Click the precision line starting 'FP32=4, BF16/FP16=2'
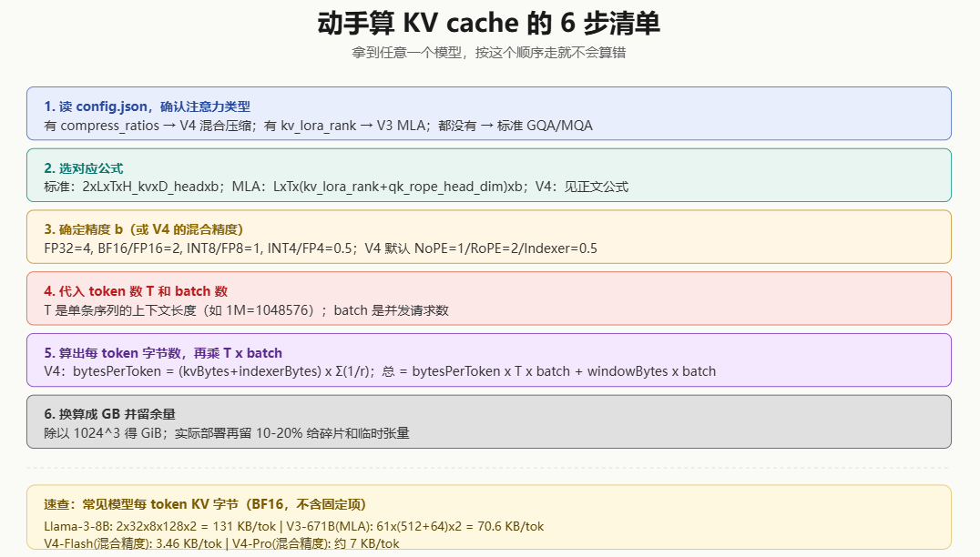The width and height of the screenshot is (980, 557). [321, 248]
